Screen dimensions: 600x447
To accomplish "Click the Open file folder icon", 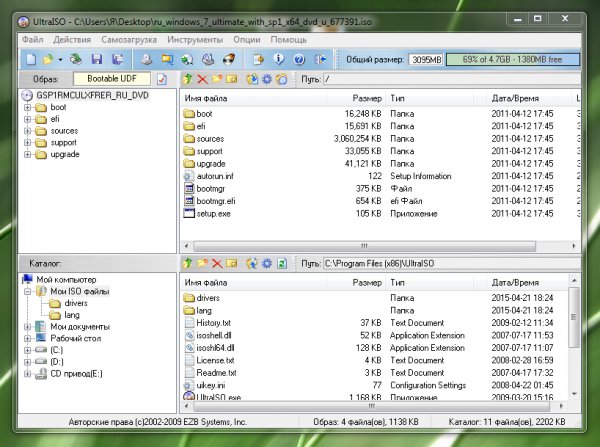I will pyautogui.click(x=49, y=59).
